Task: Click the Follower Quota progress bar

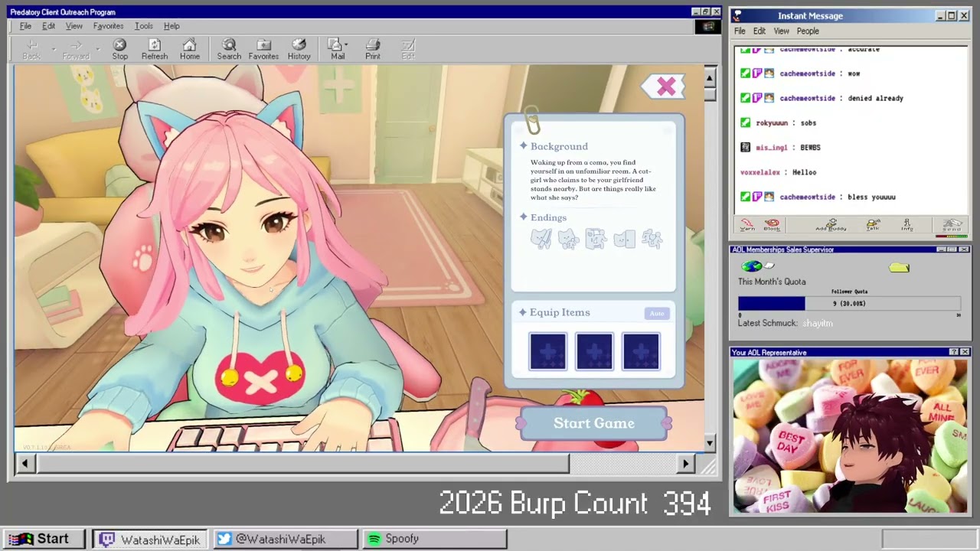Action: [849, 304]
